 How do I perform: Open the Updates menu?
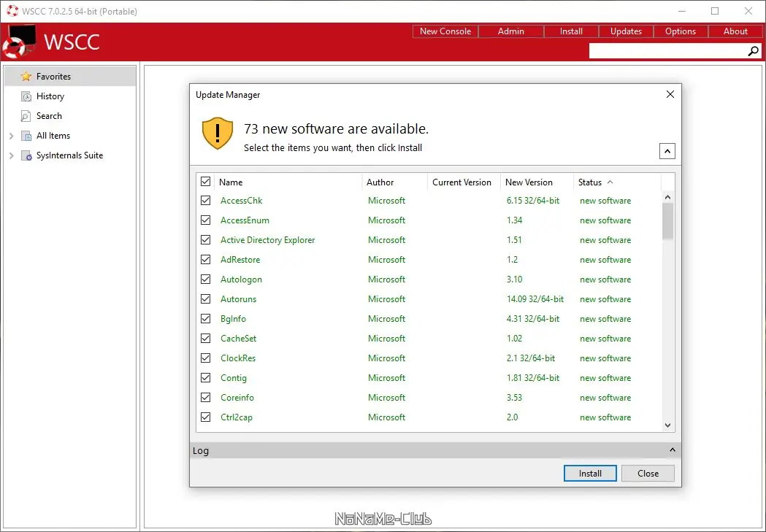(626, 31)
